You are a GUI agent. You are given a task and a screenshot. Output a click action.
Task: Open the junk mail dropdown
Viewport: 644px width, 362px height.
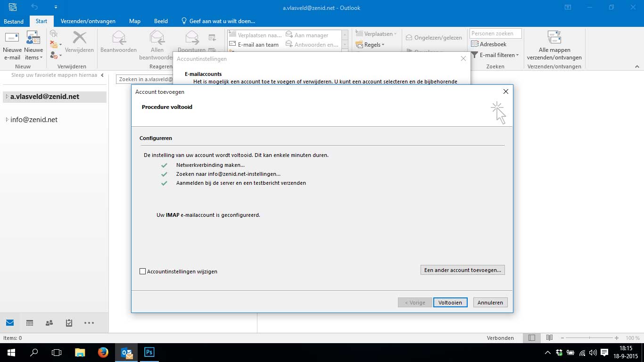56,55
